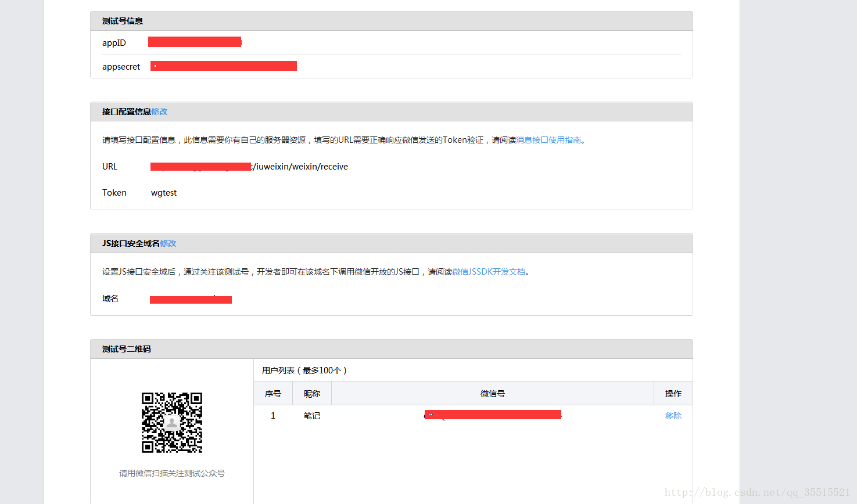Click the 序号 column header

273,394
